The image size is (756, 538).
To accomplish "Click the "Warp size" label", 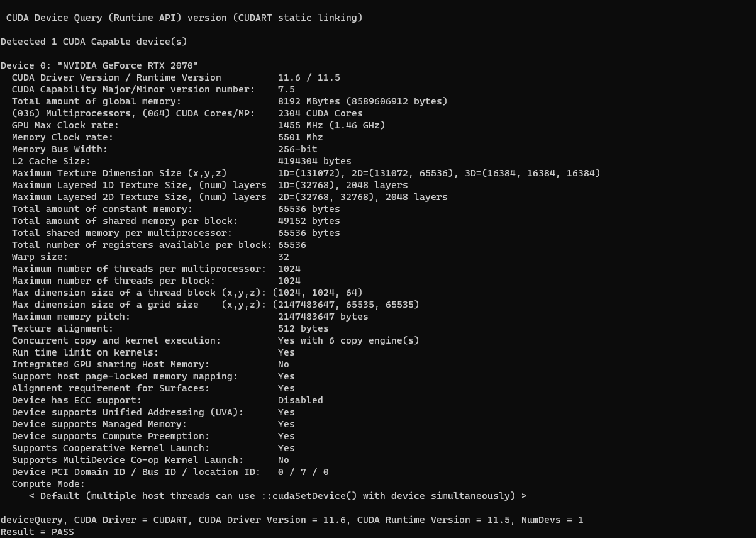I will coord(40,257).
